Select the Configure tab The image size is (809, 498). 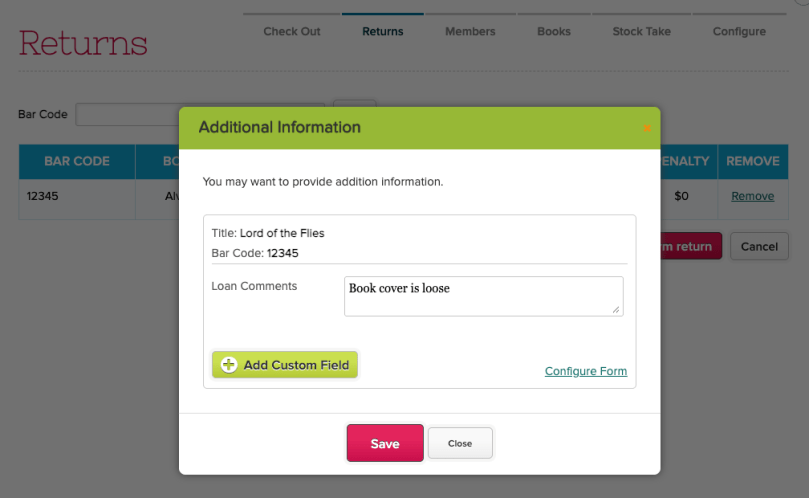coord(739,31)
